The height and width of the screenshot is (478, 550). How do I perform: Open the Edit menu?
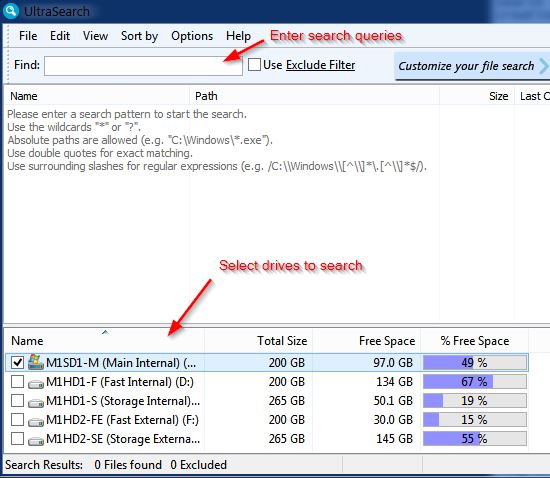click(60, 36)
